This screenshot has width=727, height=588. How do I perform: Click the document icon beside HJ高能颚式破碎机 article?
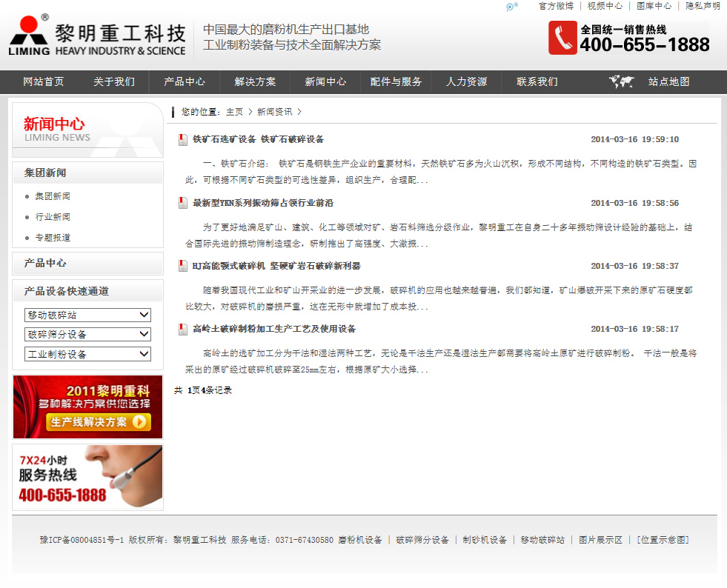click(182, 267)
